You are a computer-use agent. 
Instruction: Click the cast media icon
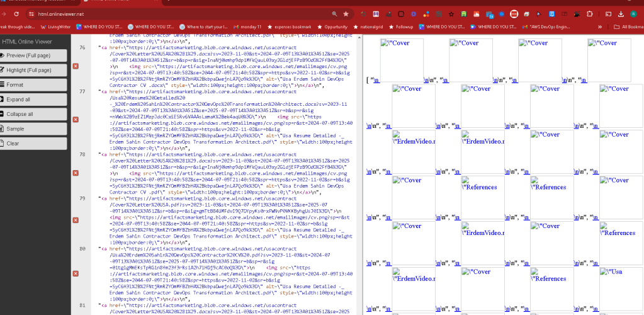(x=608, y=14)
